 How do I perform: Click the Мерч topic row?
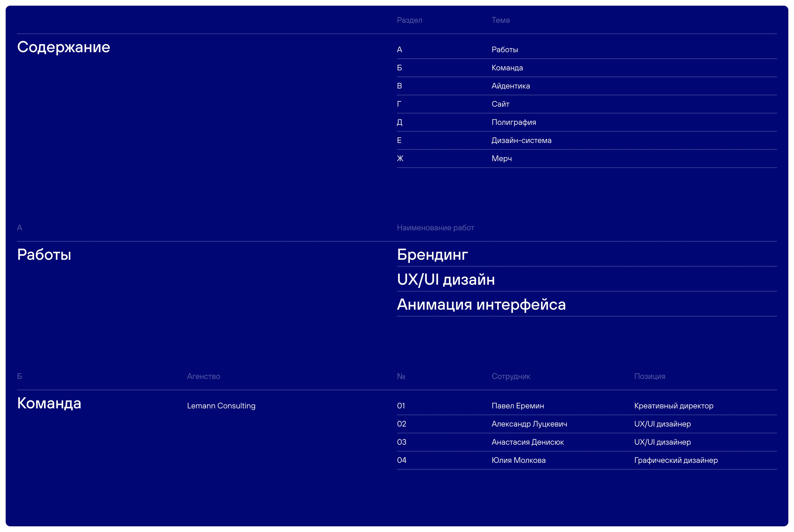(501, 158)
